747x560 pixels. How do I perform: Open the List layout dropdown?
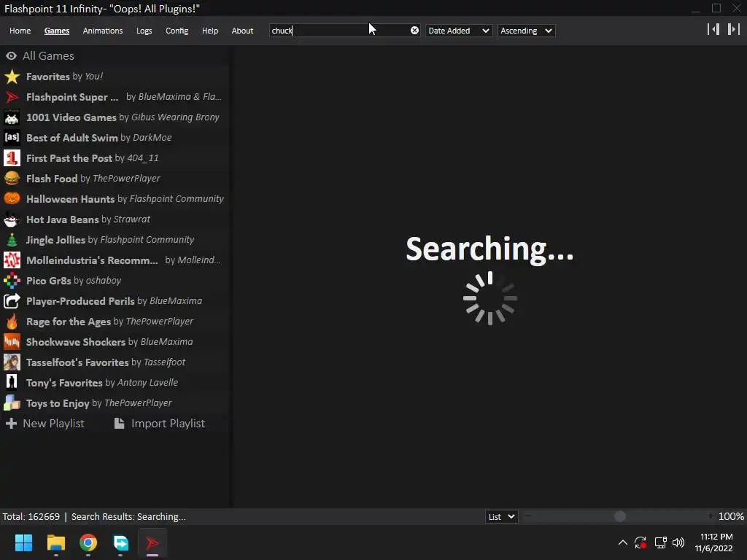click(x=501, y=517)
